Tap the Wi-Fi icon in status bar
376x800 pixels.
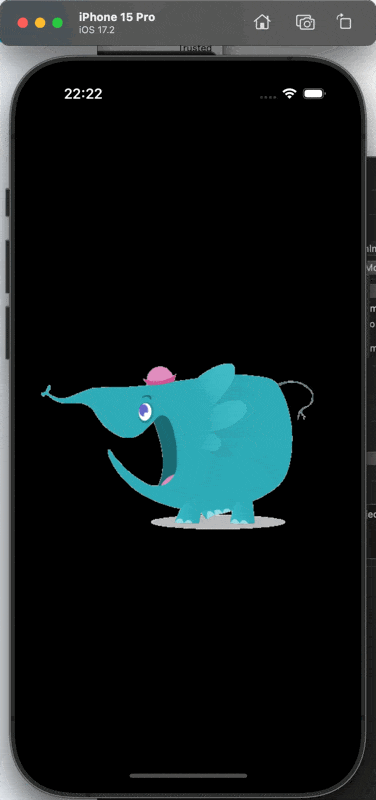point(290,93)
